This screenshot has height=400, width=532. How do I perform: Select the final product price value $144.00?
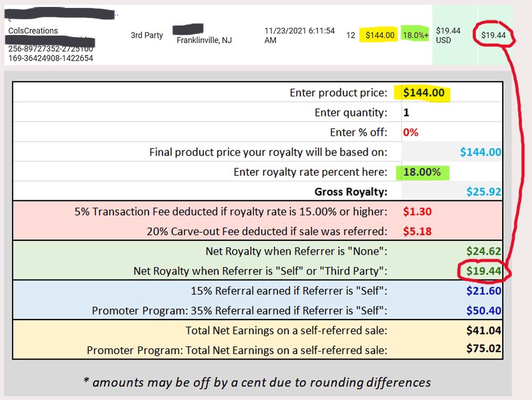click(x=480, y=152)
